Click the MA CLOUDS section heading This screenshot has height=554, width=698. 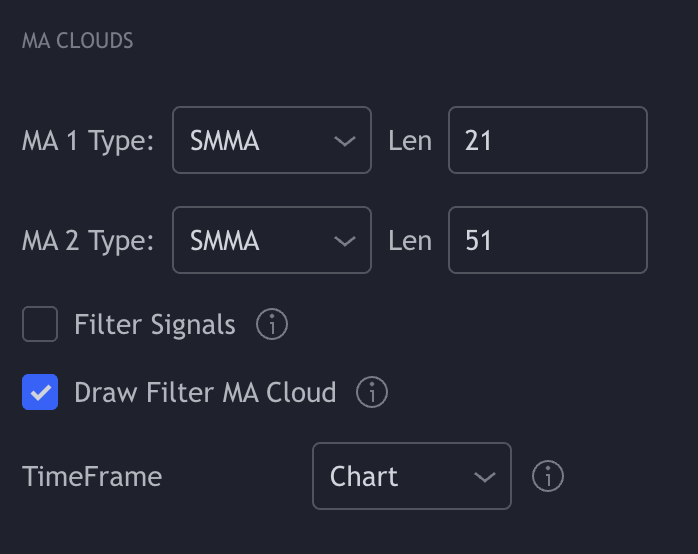tap(77, 41)
